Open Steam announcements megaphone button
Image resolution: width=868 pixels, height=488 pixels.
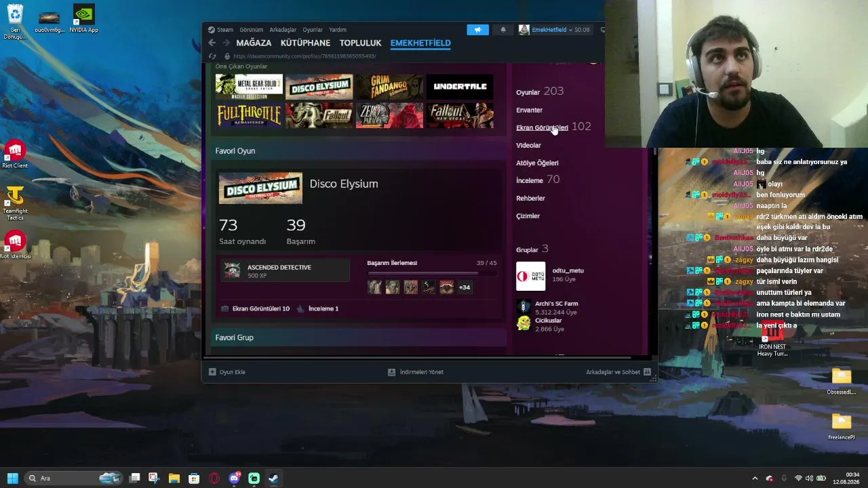coord(477,30)
